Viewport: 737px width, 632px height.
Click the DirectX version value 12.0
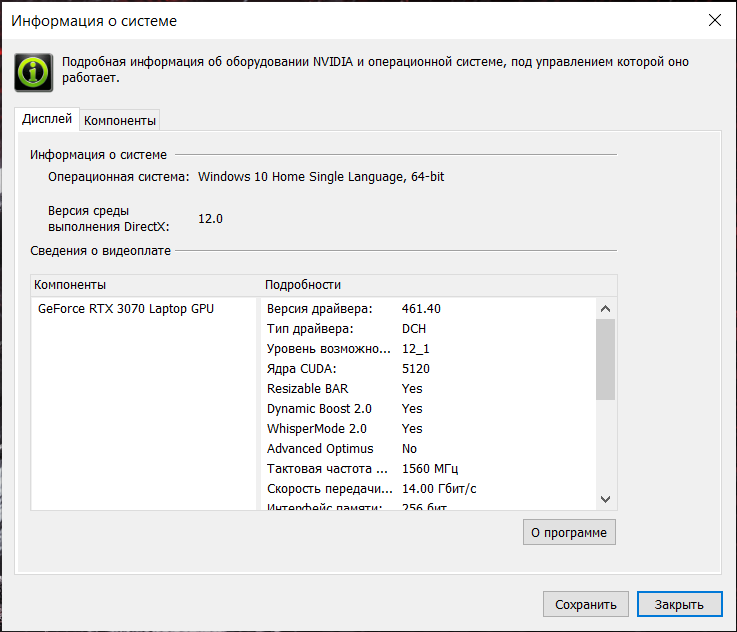click(x=210, y=218)
